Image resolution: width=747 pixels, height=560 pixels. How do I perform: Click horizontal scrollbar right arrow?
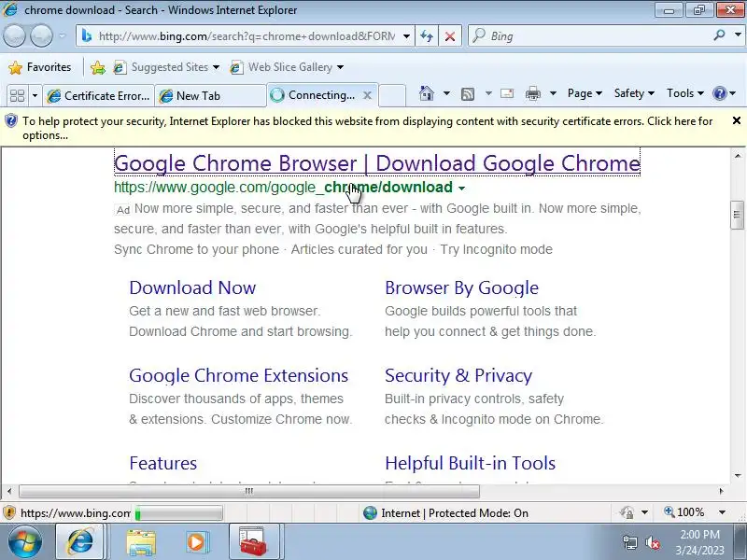tap(721, 491)
